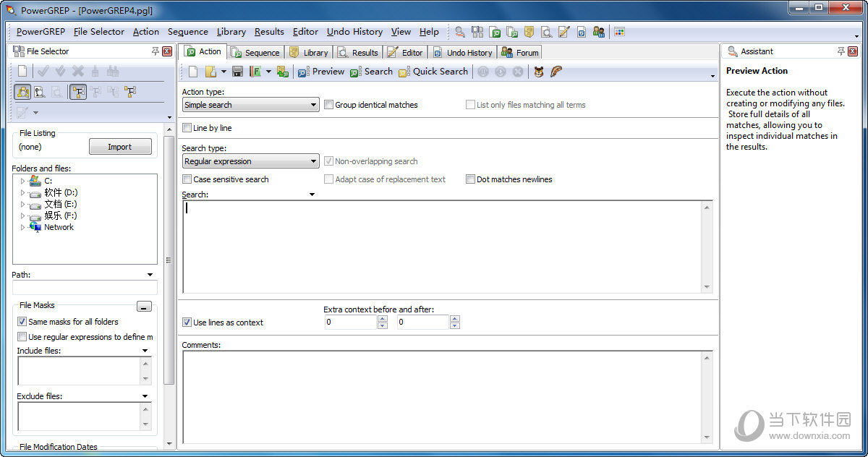The image size is (868, 457).
Task: Click the owl RegexBuddy icon
Action: click(539, 72)
